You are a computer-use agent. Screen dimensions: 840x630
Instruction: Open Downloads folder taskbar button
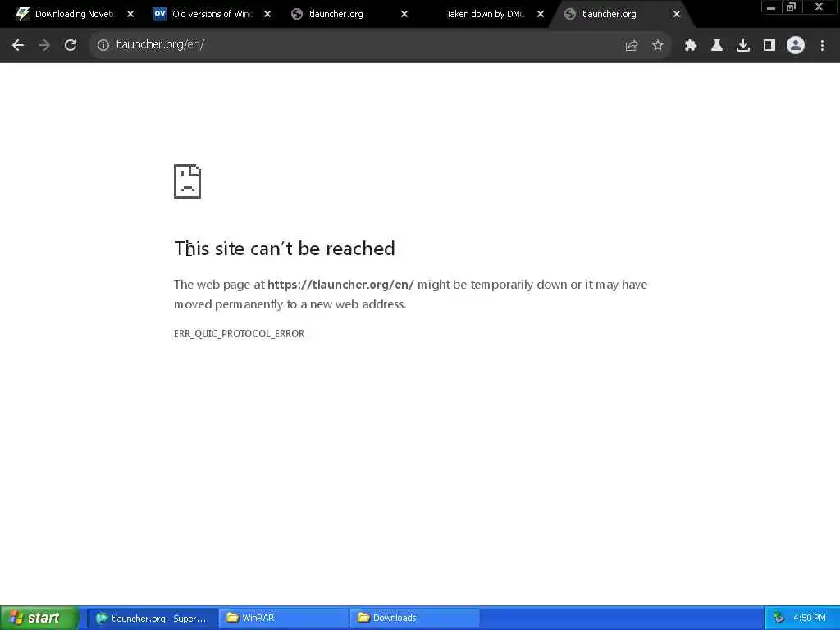[414, 619]
